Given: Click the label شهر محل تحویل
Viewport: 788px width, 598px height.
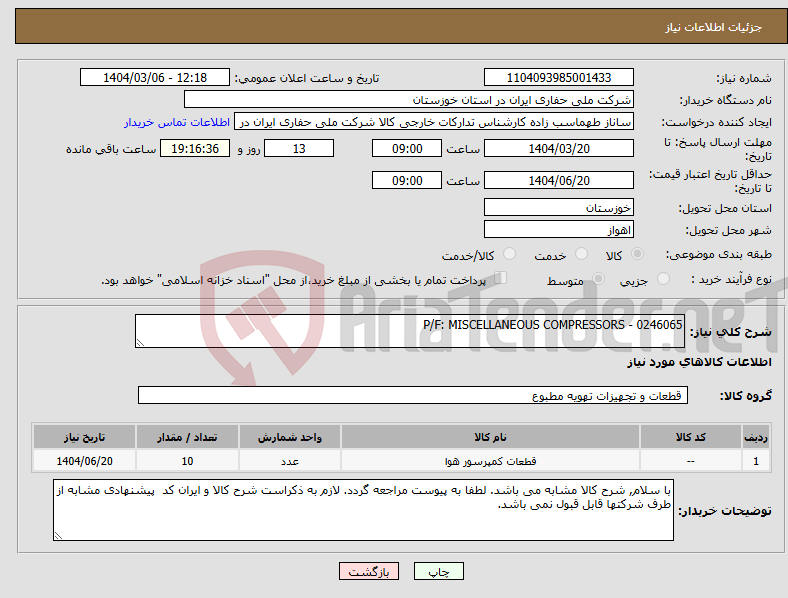Looking at the screenshot, I should click(729, 230).
